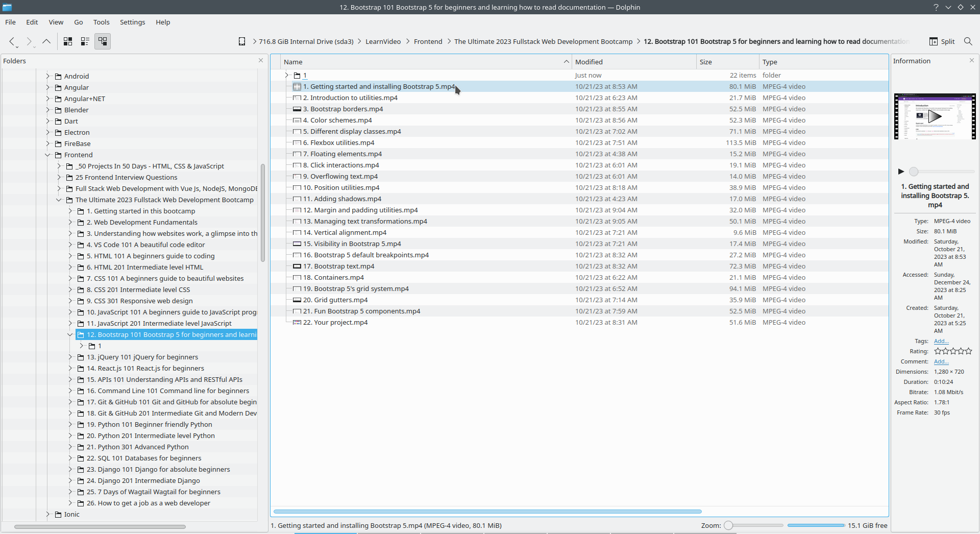Sort by the Size column header
The width and height of the screenshot is (980, 534).
728,62
